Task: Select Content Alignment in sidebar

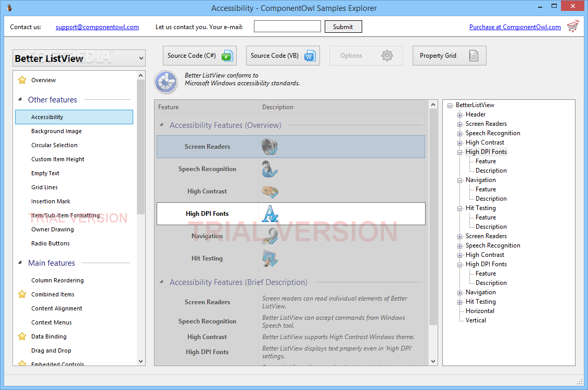Action: (57, 308)
